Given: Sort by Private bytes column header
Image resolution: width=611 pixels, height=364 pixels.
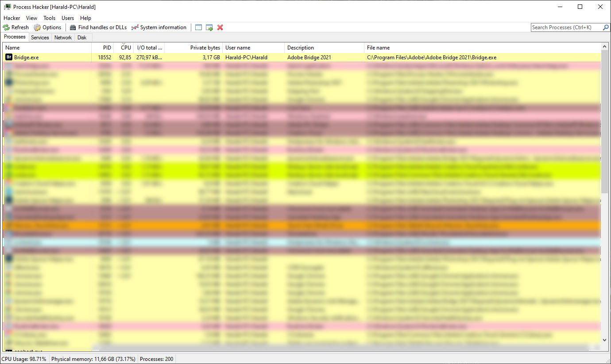Looking at the screenshot, I should point(205,48).
